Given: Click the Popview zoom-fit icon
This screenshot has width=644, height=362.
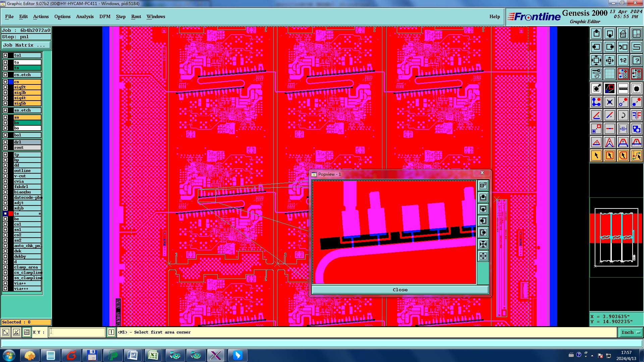Looking at the screenshot, I should click(x=483, y=244).
